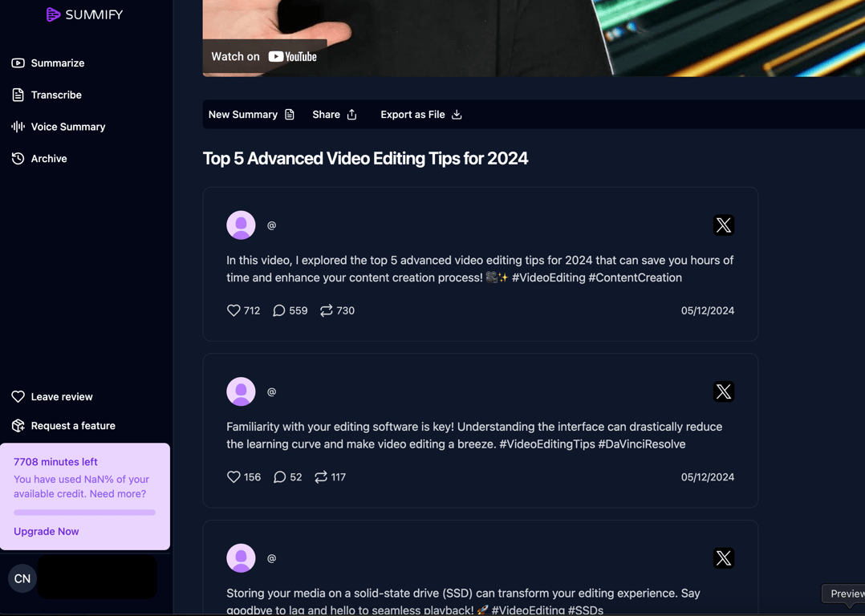Click the heart icon beside Leave review

[18, 396]
